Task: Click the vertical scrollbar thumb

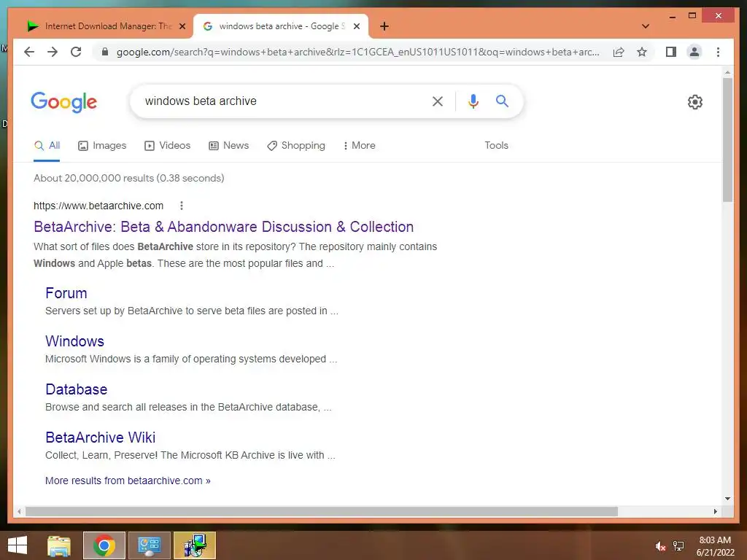Action: click(x=727, y=139)
